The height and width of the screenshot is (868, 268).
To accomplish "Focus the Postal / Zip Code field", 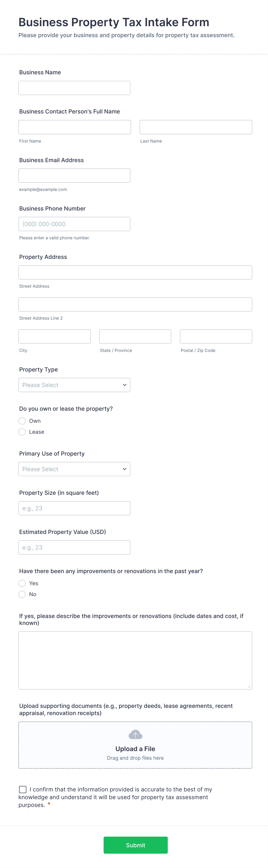I will [216, 337].
